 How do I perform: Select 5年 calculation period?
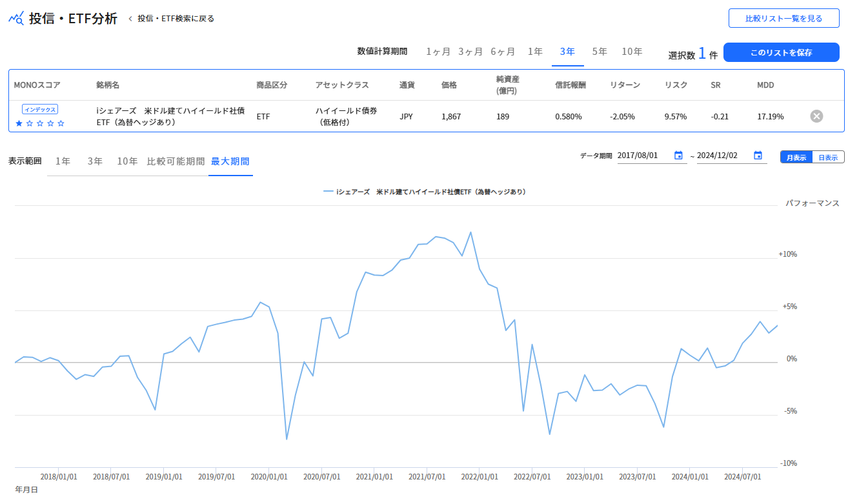click(x=600, y=52)
